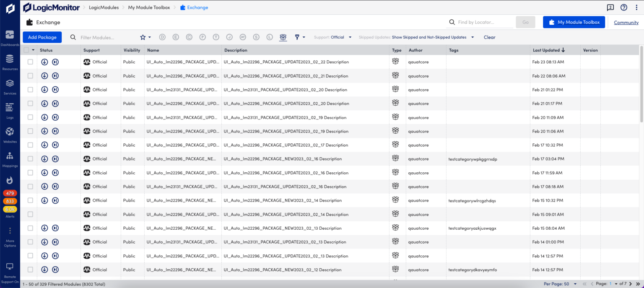Select the checkbox for the Feb 15 09:01 AM row
The image size is (644, 288).
30,214
